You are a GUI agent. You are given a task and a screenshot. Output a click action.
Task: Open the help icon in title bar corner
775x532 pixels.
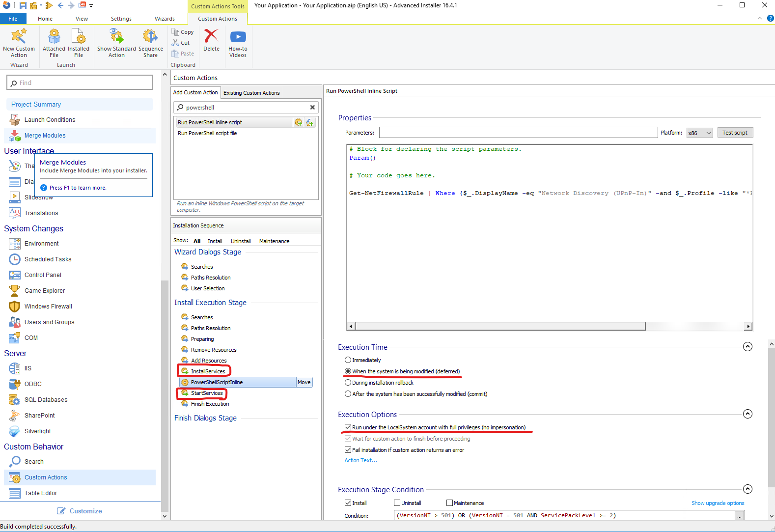[770, 18]
